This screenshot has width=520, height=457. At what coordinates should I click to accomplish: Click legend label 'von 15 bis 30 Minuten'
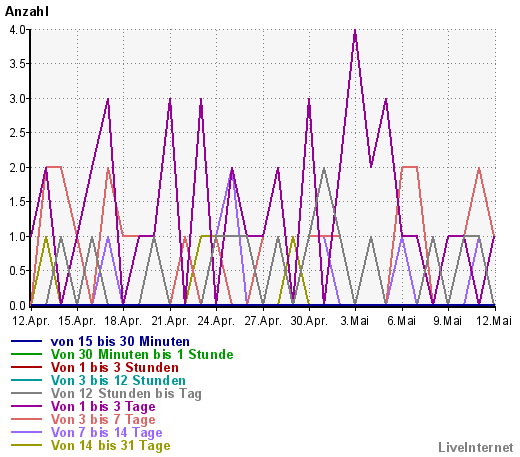click(120, 342)
